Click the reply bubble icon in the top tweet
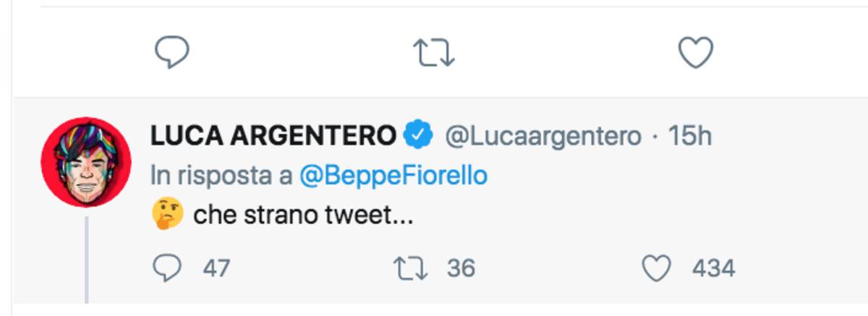This screenshot has height=316, width=868. point(172,53)
